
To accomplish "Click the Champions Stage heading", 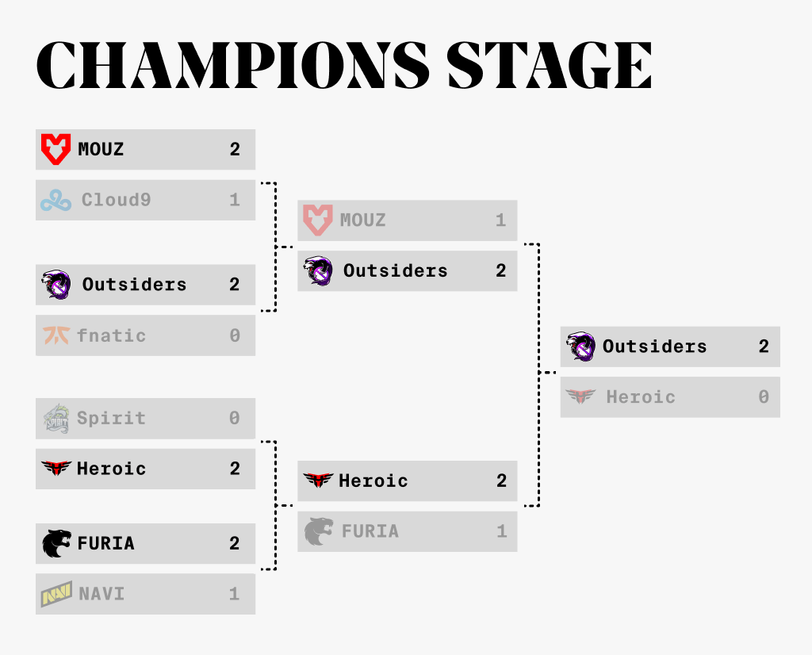I will click(344, 65).
